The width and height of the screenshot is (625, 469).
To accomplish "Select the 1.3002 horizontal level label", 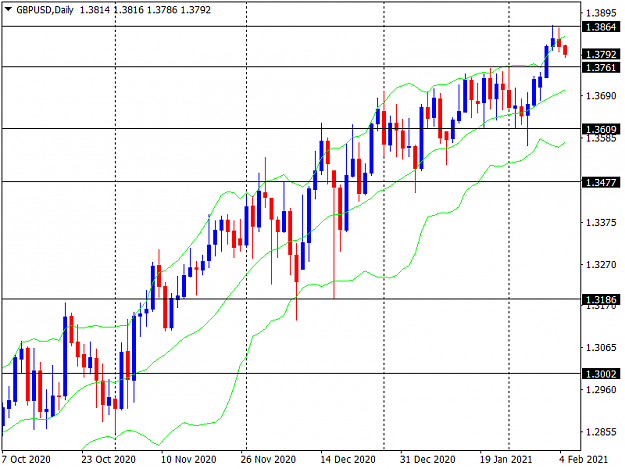I will click(601, 374).
